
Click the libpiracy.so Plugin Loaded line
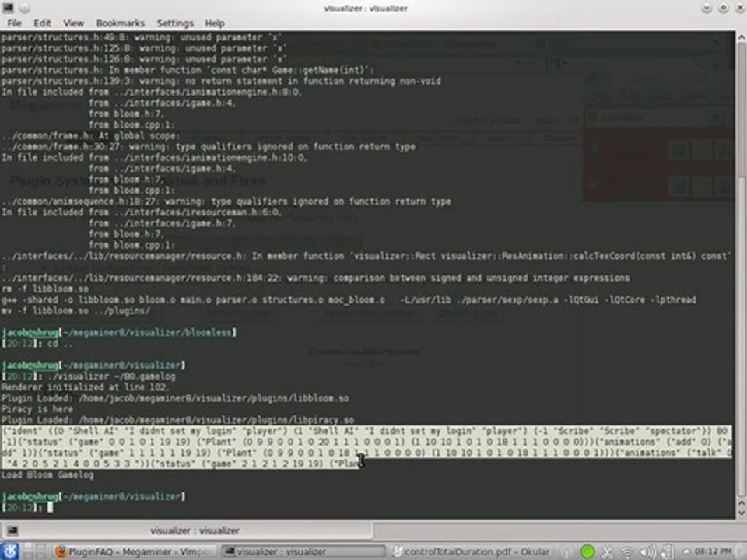coord(177,420)
